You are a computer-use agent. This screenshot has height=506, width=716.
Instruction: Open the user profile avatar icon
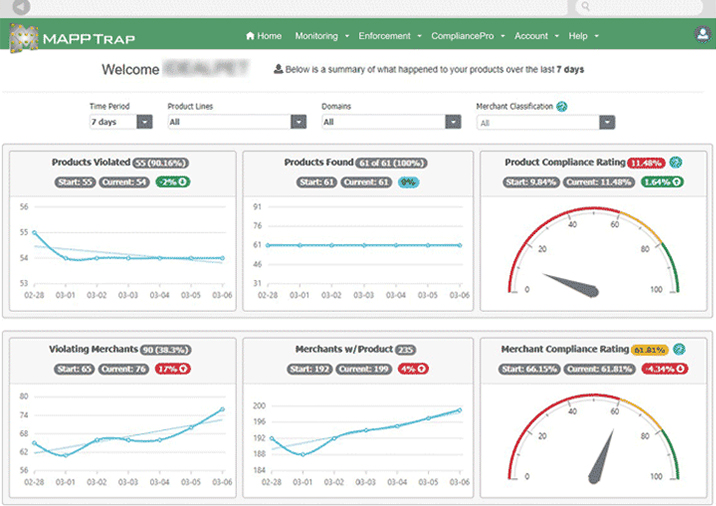click(x=703, y=34)
